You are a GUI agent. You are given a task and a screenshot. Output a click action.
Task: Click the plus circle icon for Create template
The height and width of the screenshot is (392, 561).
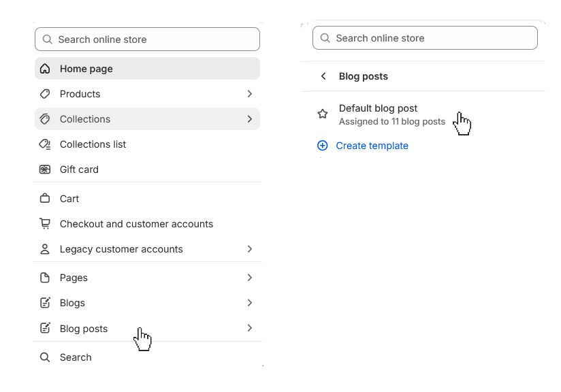click(322, 145)
